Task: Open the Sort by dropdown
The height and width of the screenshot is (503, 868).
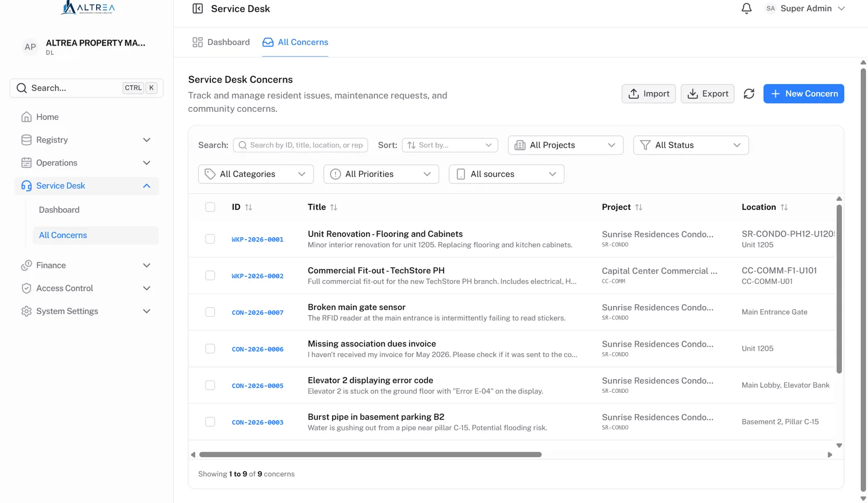Action: [450, 145]
